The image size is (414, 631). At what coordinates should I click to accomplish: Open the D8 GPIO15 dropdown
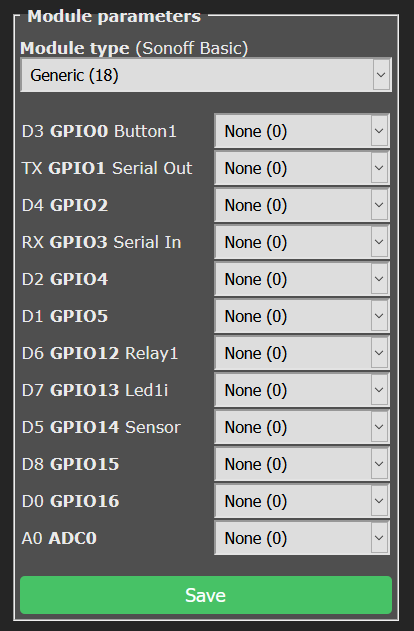pos(302,464)
